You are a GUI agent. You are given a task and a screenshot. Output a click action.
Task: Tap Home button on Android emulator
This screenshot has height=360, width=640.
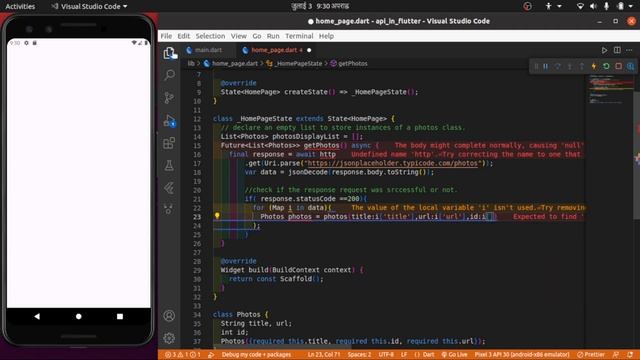[78, 316]
